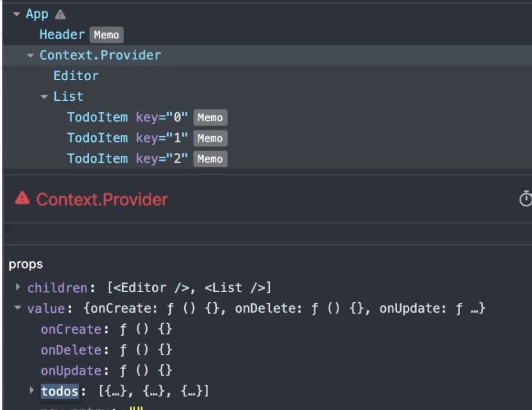This screenshot has height=410, width=532.
Task: Select the Header component
Action: click(63, 35)
